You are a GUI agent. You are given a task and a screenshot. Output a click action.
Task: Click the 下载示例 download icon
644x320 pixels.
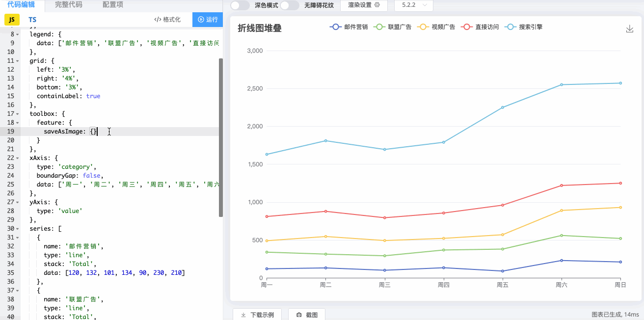pos(243,314)
